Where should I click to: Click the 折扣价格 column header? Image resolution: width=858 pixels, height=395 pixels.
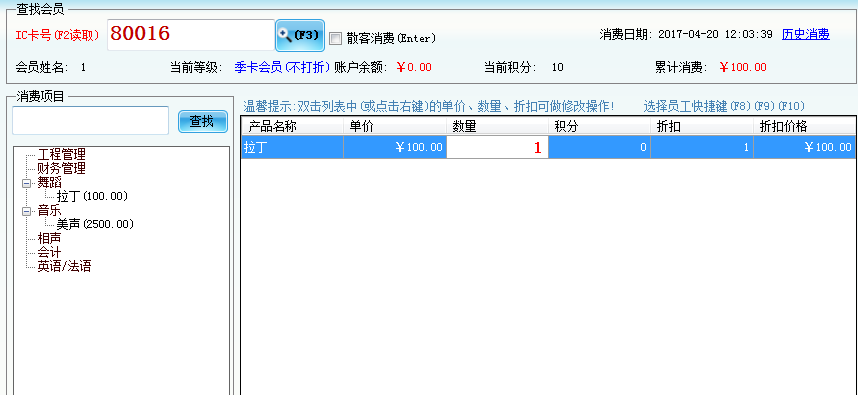point(804,126)
